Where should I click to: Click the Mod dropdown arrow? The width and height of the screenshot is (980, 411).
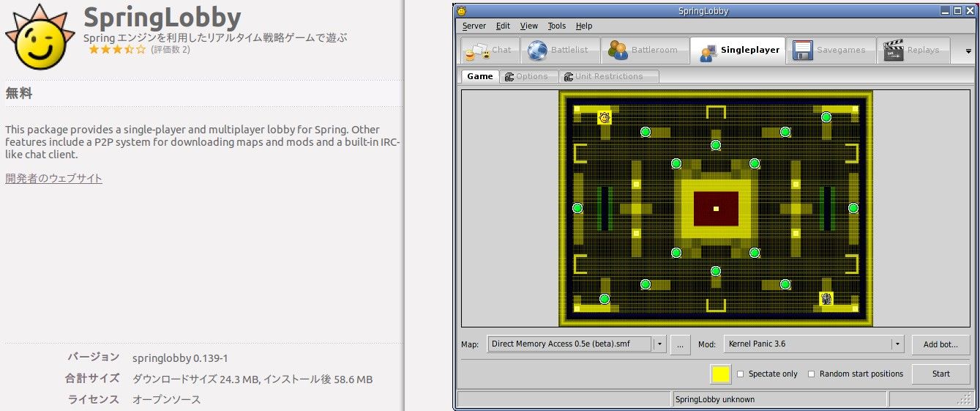pos(897,344)
